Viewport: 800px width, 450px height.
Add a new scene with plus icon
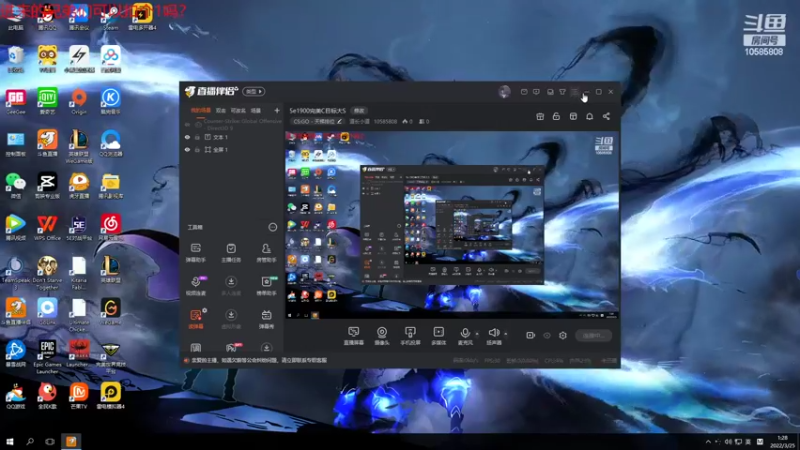point(277,110)
